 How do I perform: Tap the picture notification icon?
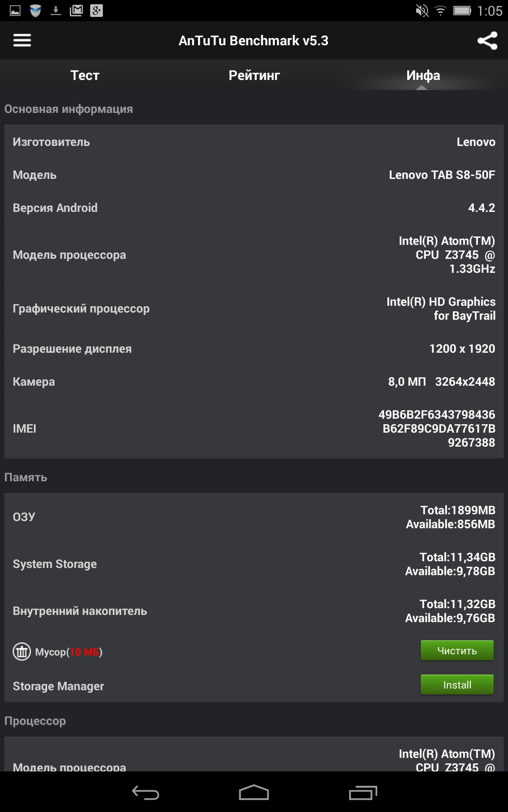coord(15,11)
